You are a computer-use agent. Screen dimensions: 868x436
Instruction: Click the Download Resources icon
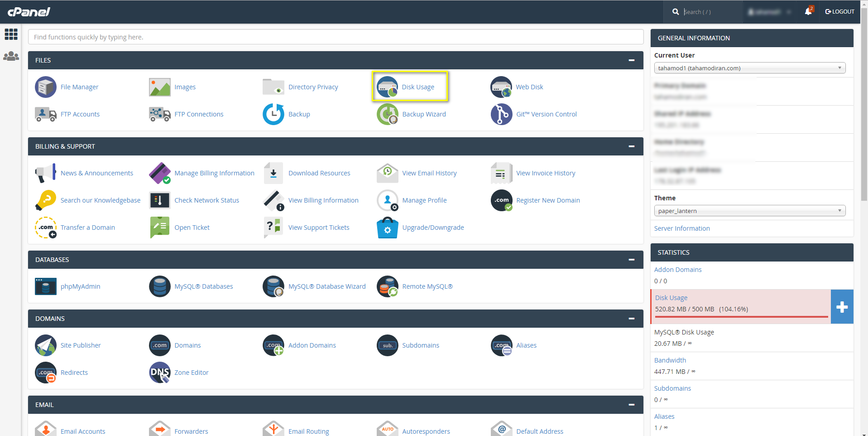point(273,173)
